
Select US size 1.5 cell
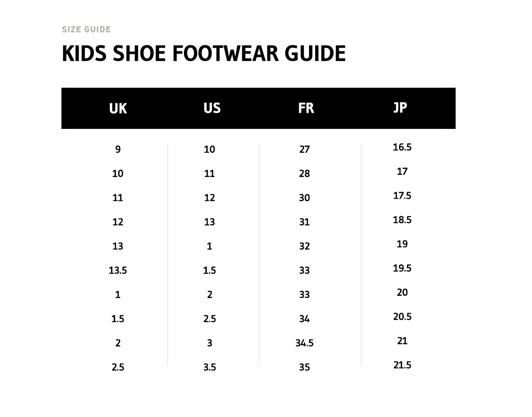tap(209, 271)
